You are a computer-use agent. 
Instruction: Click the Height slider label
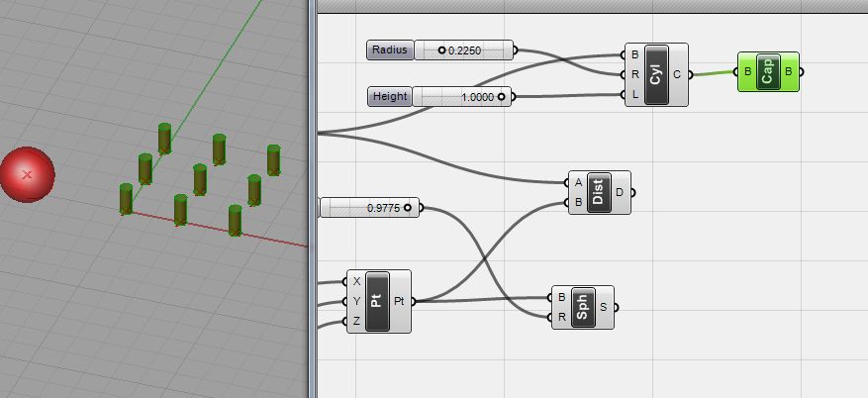390,96
